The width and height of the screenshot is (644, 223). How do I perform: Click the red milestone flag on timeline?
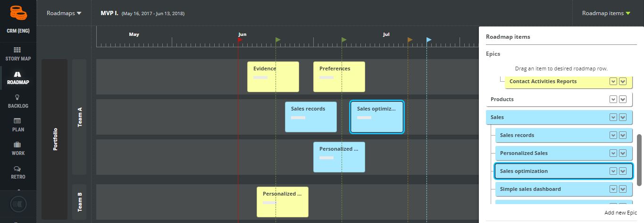240,40
